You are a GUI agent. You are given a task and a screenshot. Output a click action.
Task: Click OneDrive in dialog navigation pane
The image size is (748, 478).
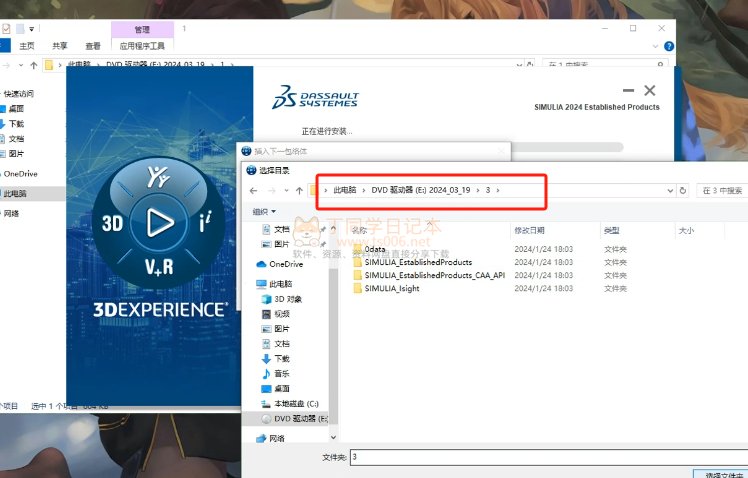pyautogui.click(x=285, y=264)
